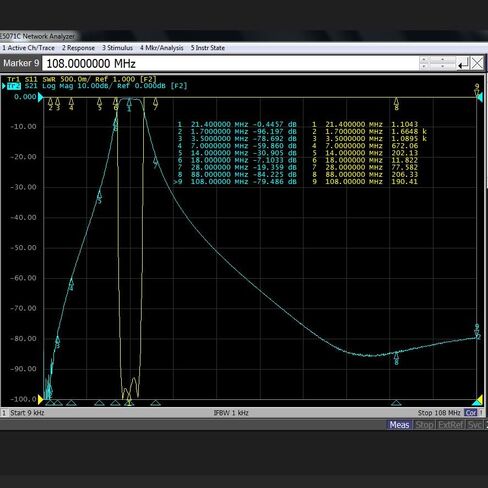
Task: Open the 2 Response menu
Action: (78, 48)
